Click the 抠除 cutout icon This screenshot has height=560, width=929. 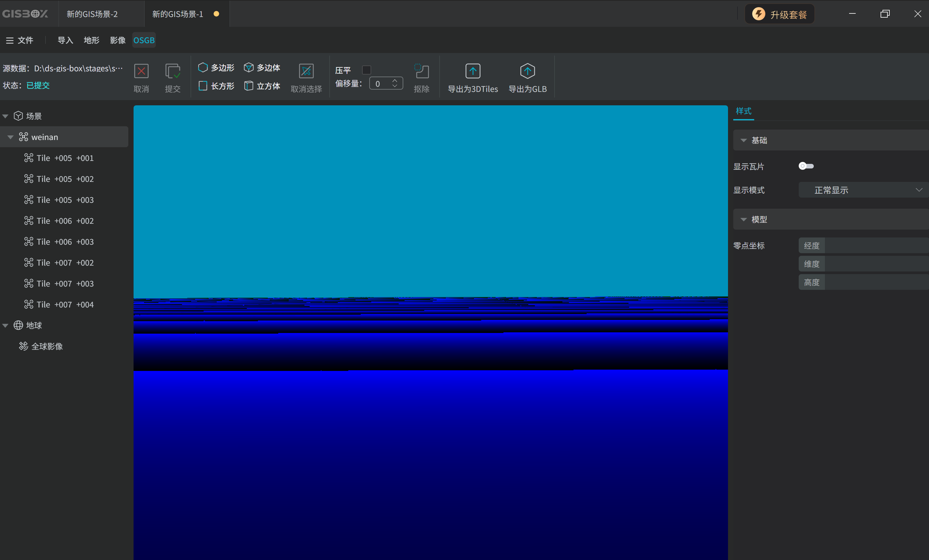pos(422,71)
